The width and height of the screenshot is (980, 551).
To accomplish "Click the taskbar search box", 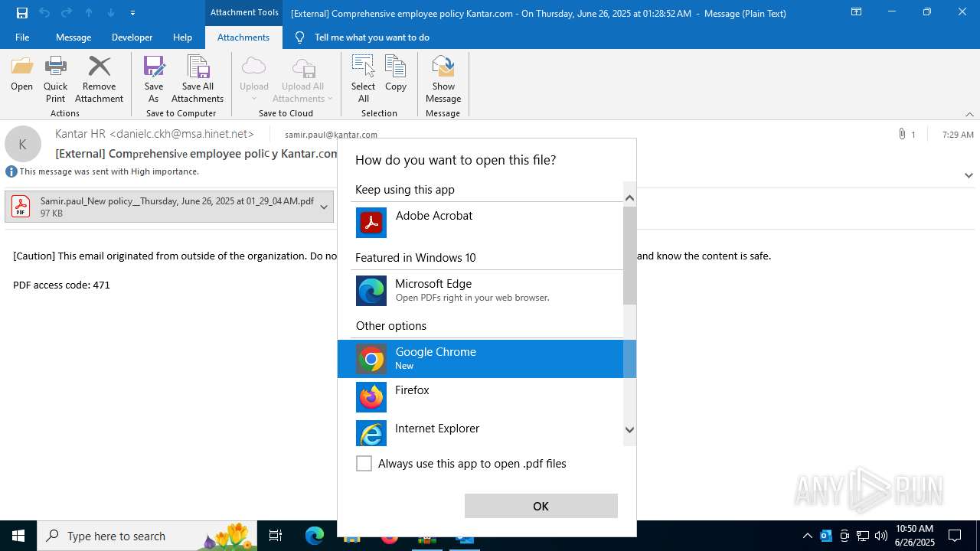I will point(148,536).
